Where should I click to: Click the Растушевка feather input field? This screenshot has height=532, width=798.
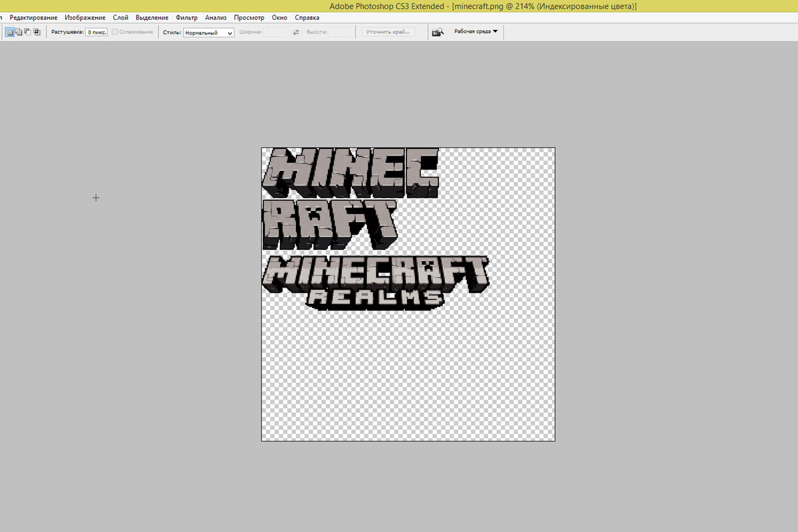tap(96, 32)
